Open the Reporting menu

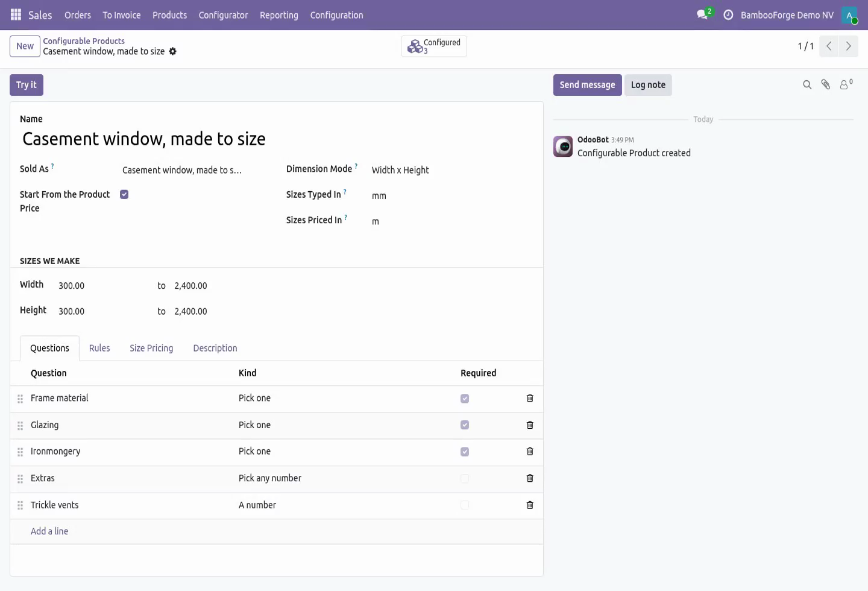click(x=279, y=15)
